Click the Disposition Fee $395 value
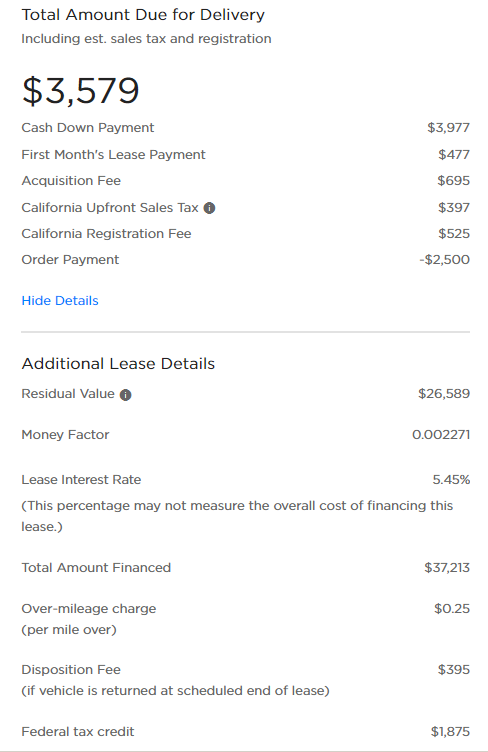This screenshot has height=752, width=488. pos(453,670)
